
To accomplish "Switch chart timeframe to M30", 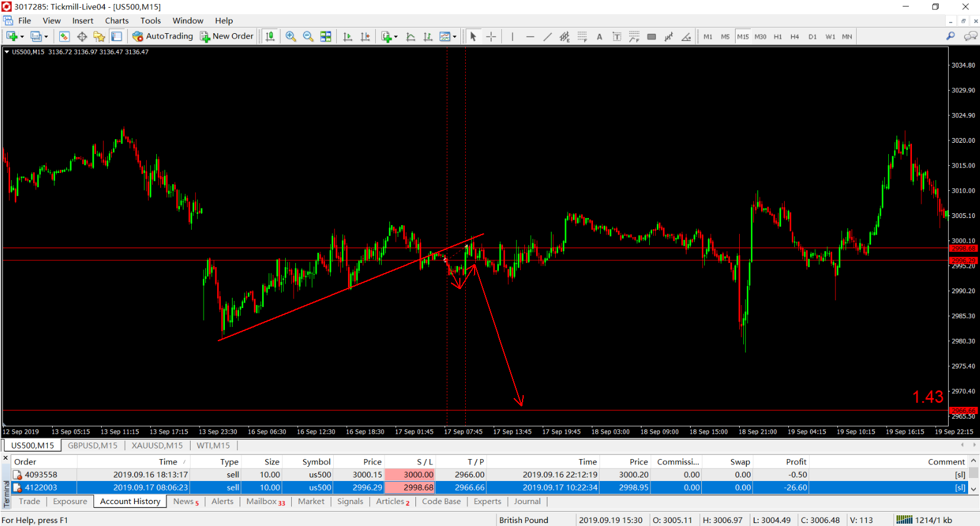I will [760, 37].
